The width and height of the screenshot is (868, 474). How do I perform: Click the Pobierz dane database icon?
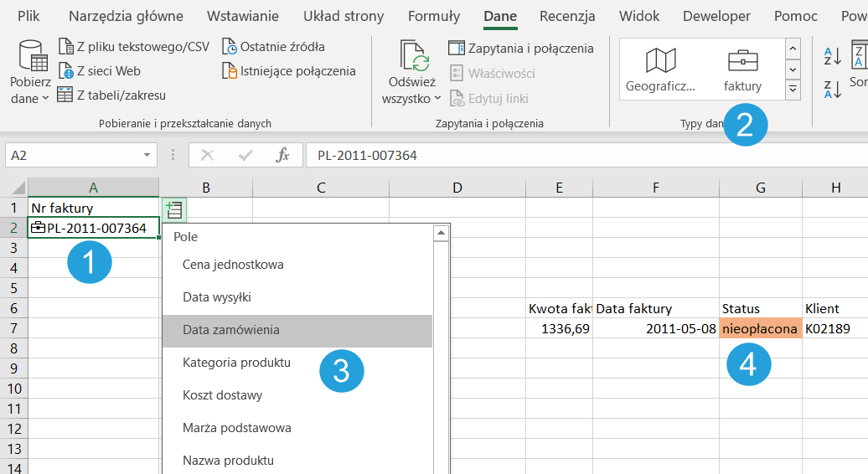tap(32, 56)
